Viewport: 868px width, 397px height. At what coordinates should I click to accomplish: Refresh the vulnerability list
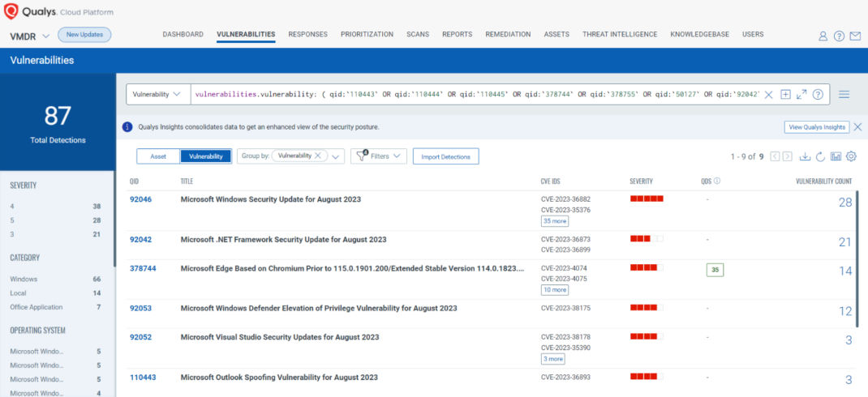[x=820, y=156]
